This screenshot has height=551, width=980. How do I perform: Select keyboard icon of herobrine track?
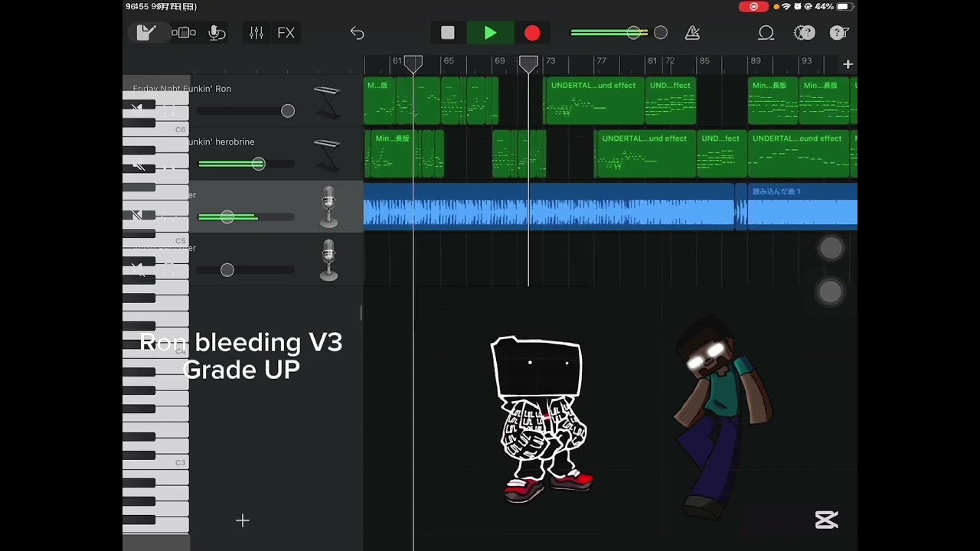pos(327,155)
